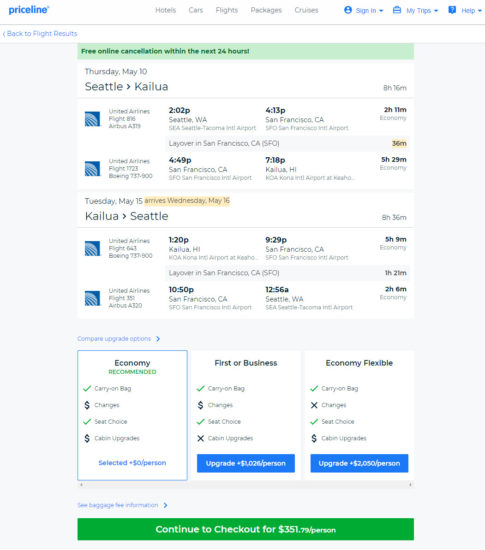Open the Hotels tab
Viewport: 485px width, 550px height.
coord(166,10)
